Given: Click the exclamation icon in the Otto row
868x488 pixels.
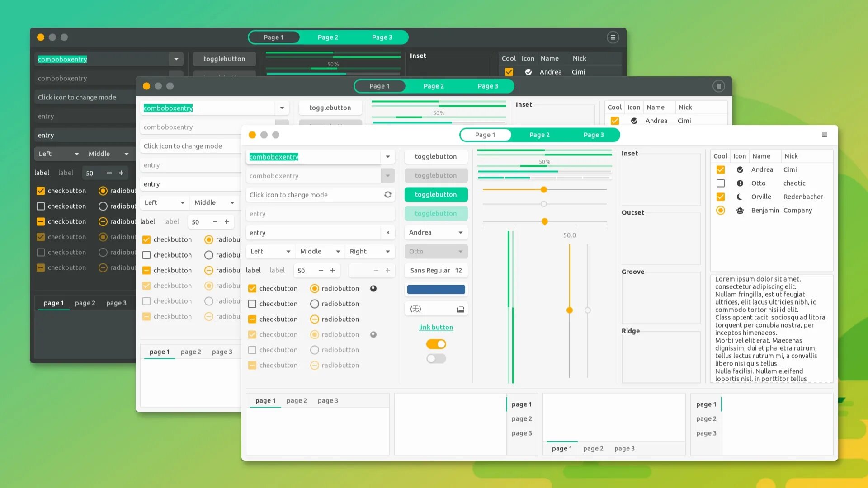Looking at the screenshot, I should point(740,183).
